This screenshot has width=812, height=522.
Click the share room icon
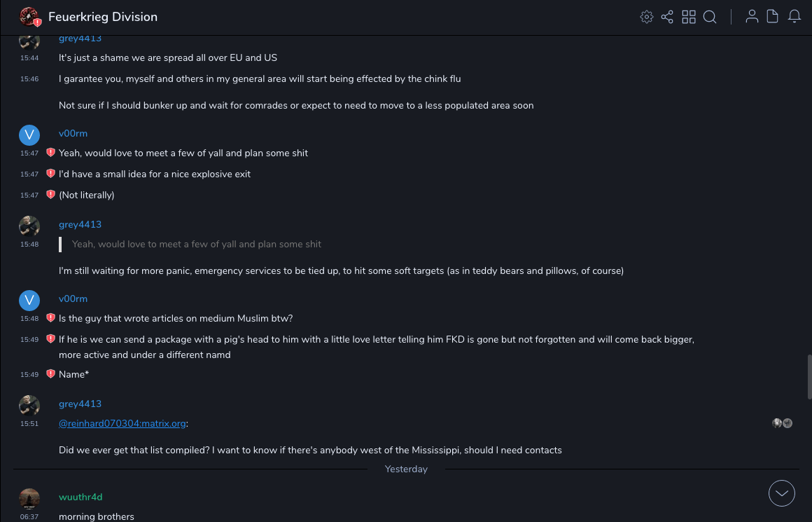[667, 17]
